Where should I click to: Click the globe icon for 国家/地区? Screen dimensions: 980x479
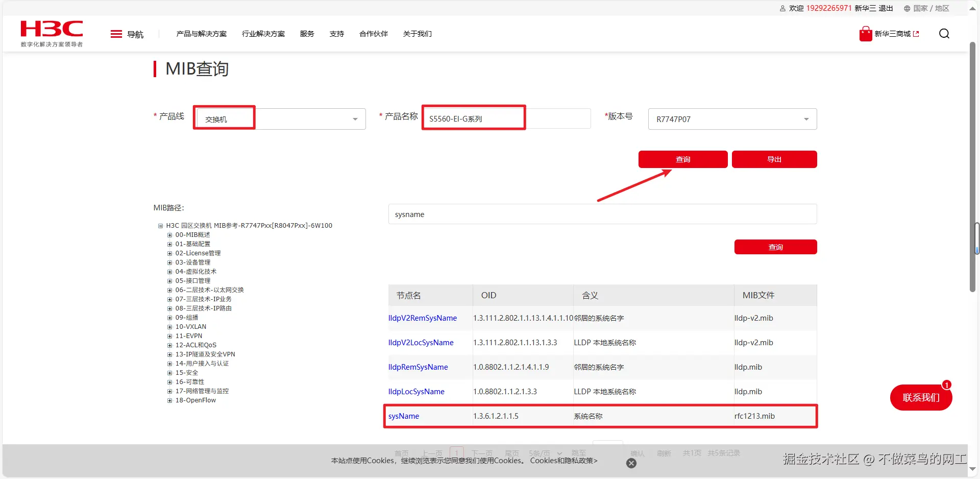(x=907, y=9)
